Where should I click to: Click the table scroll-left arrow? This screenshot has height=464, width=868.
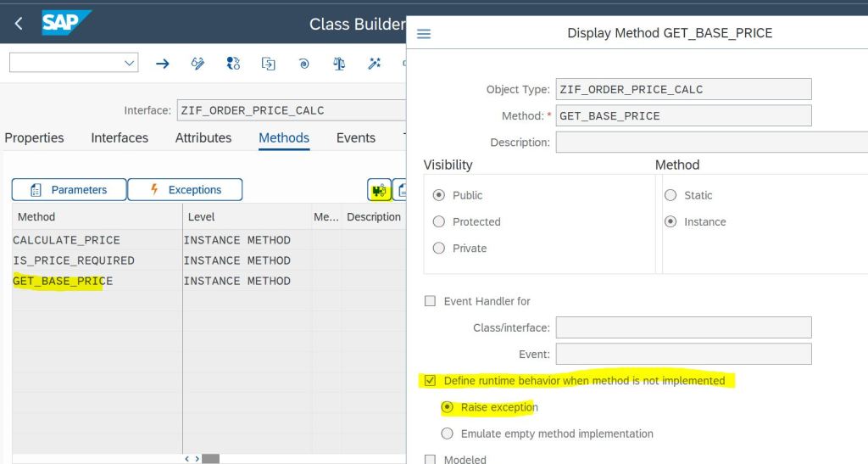click(x=187, y=459)
